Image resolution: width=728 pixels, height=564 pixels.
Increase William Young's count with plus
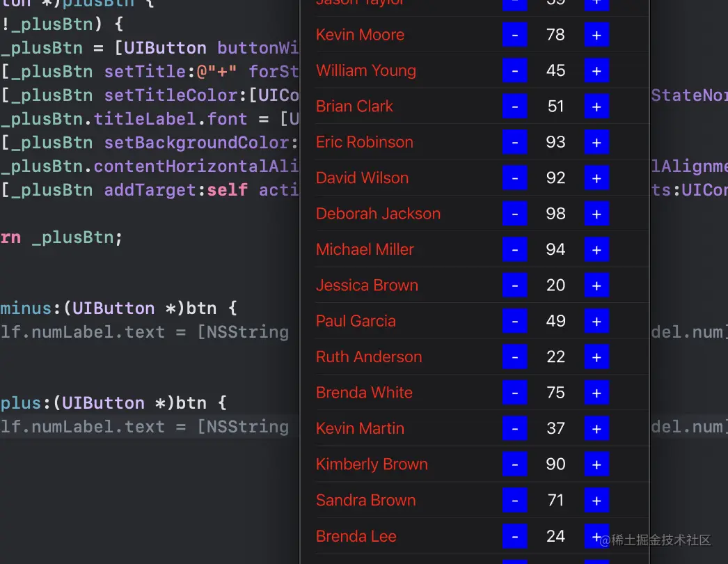point(596,70)
